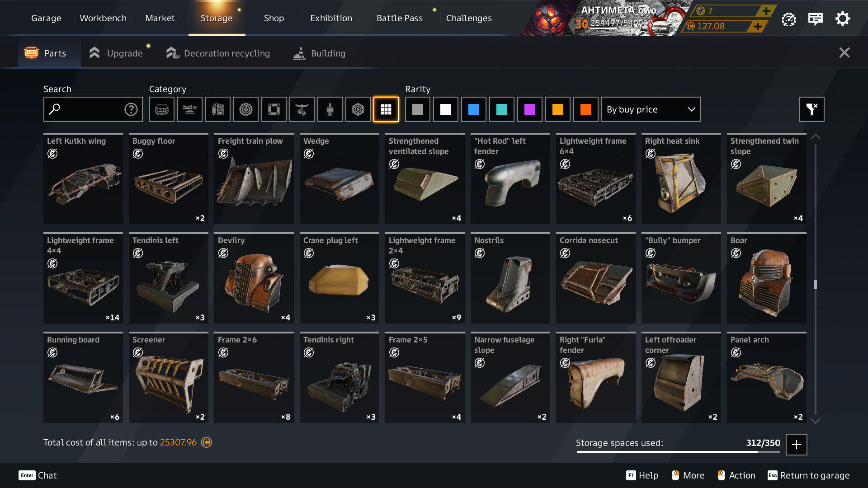Toggle purple epic rarity filter
Screen dimensions: 868x488
530,109
